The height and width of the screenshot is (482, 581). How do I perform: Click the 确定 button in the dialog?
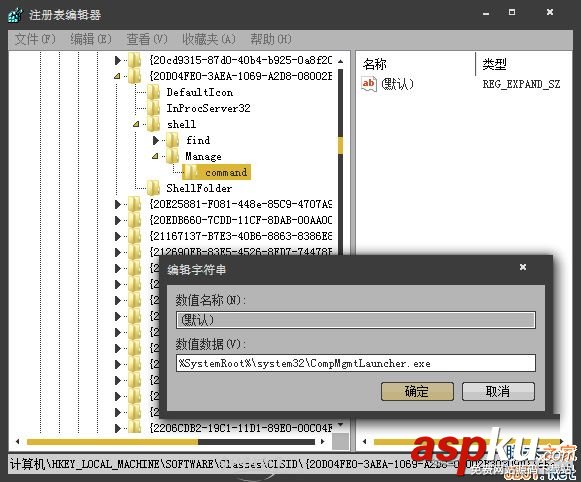pyautogui.click(x=417, y=391)
